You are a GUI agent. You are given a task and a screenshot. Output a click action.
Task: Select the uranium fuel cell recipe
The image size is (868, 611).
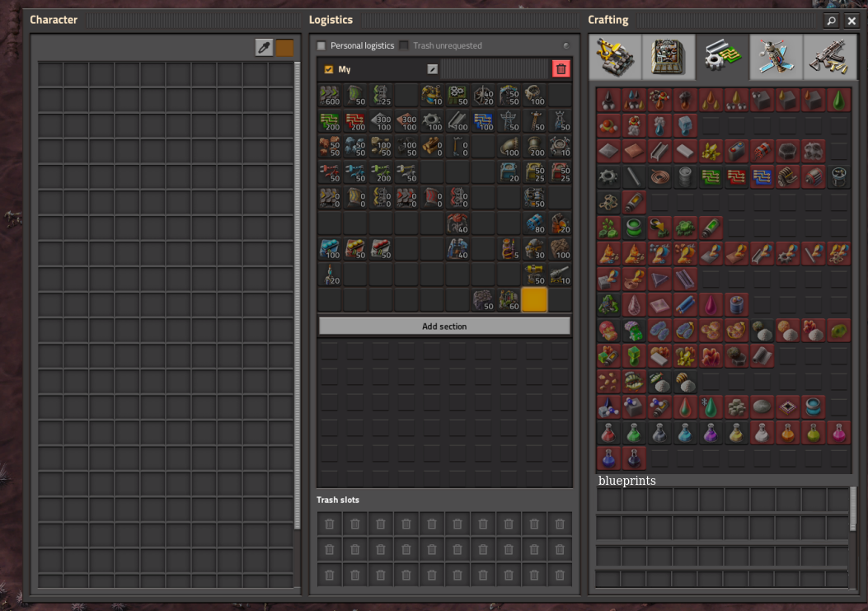(x=711, y=228)
